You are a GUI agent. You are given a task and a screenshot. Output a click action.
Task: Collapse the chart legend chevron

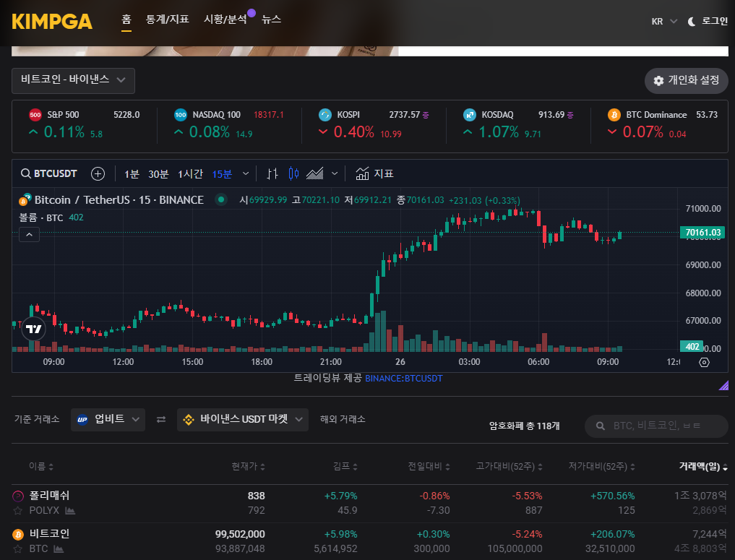click(x=29, y=235)
